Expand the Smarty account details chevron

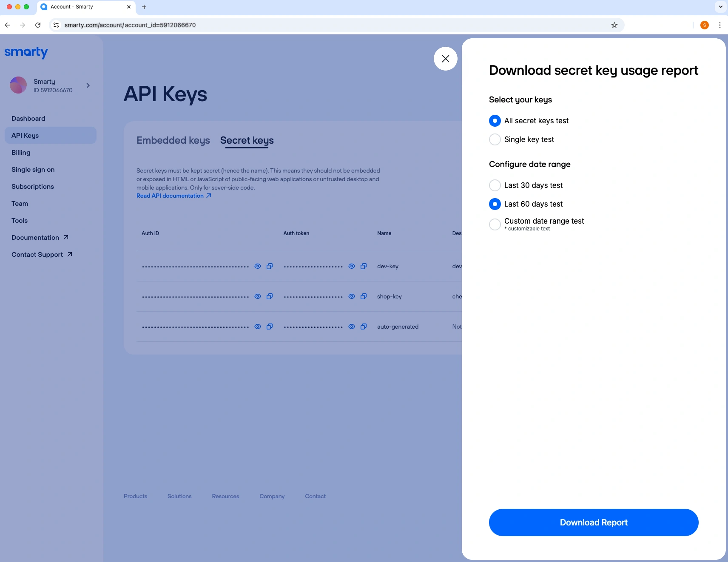tap(88, 85)
